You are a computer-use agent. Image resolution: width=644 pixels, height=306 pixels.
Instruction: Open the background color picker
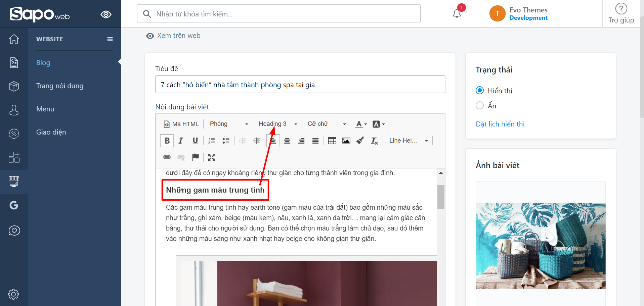pos(379,124)
